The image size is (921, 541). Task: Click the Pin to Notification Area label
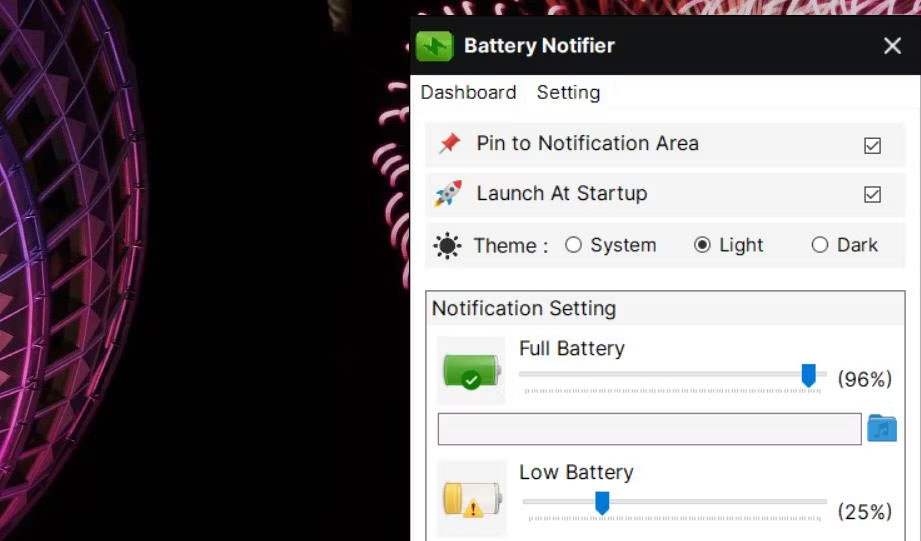587,143
